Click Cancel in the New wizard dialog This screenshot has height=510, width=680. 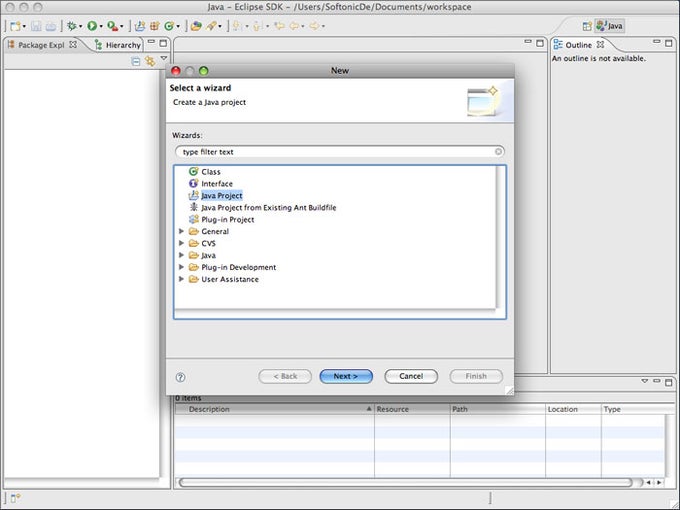tap(411, 376)
